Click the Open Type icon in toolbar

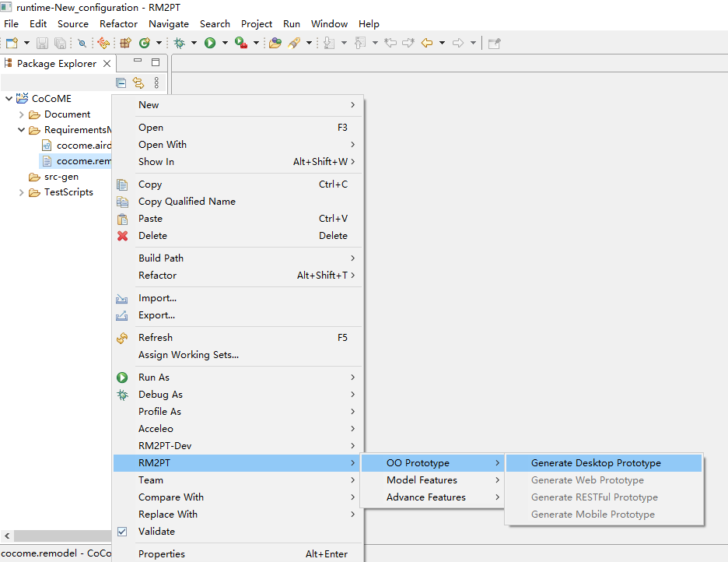pyautogui.click(x=275, y=43)
